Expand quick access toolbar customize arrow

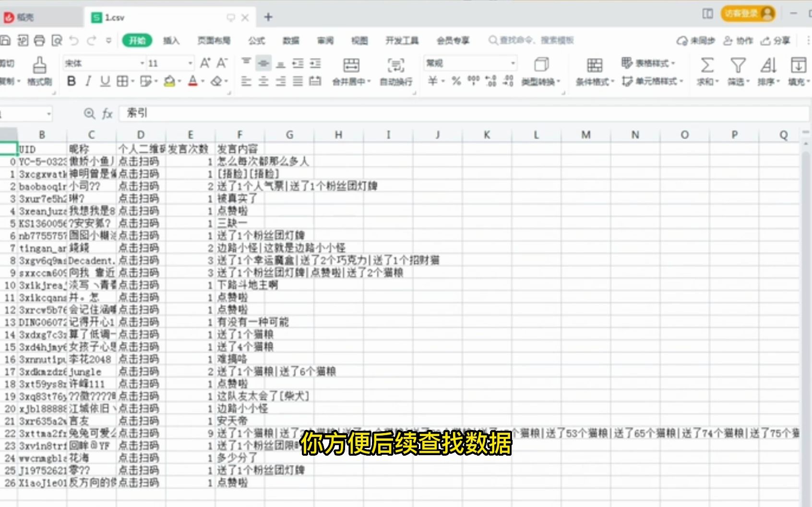tap(109, 41)
